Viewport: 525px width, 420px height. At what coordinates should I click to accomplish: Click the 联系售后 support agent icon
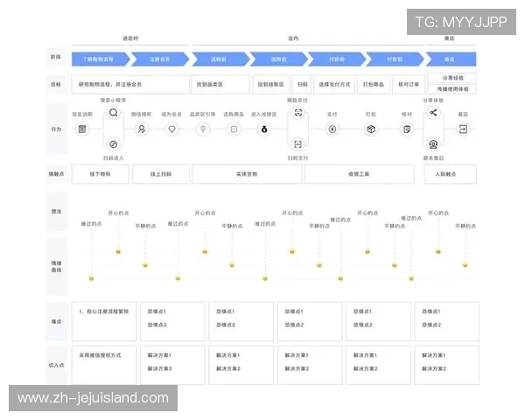pos(433,144)
